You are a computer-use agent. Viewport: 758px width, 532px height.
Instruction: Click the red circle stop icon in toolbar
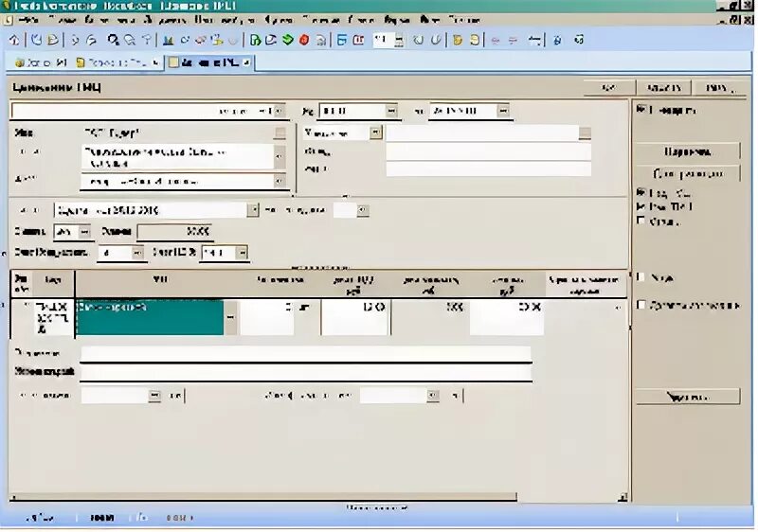click(x=304, y=40)
